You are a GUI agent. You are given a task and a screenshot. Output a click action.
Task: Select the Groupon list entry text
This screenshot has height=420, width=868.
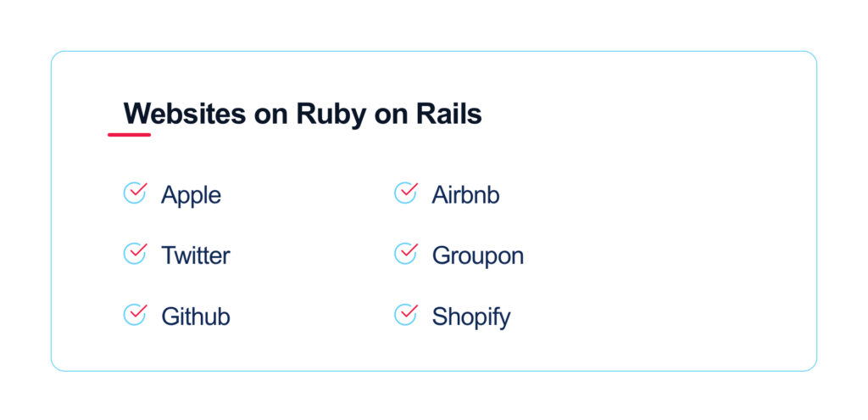[x=478, y=256]
